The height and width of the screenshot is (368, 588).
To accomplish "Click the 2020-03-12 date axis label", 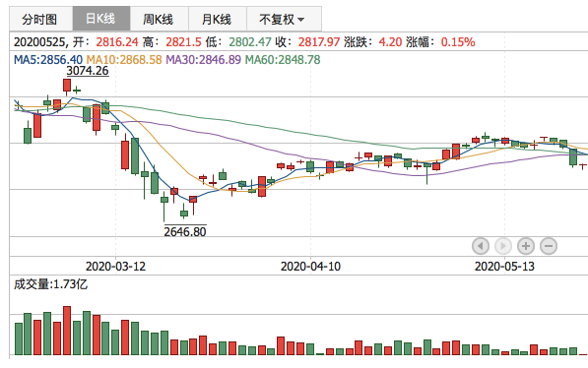I will 115,267.
